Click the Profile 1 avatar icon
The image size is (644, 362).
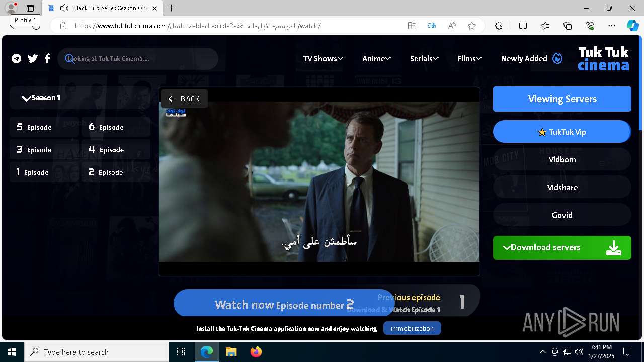(11, 8)
